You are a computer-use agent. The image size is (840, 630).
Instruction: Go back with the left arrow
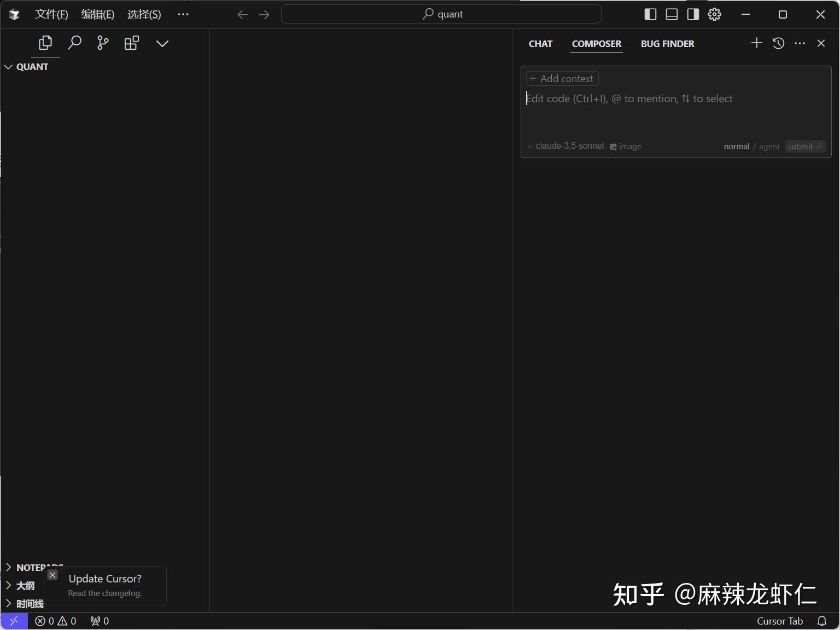[x=243, y=14]
